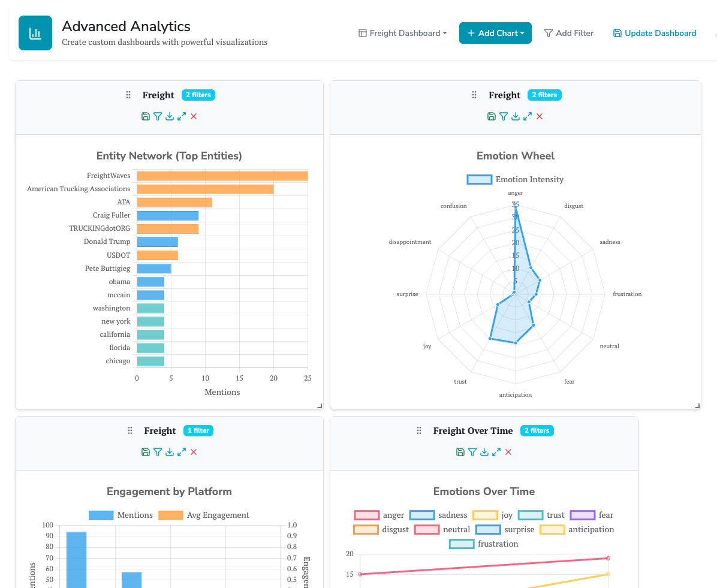The height and width of the screenshot is (588, 717).
Task: Save the Entity Network chart panel
Action: [x=146, y=116]
